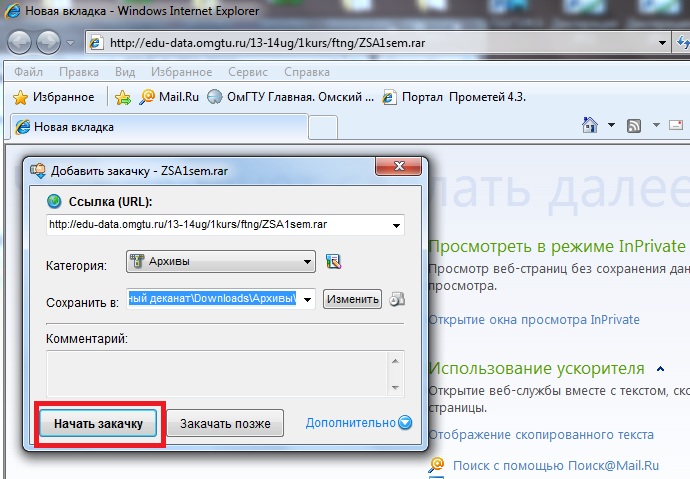690x479 pixels.
Task: Click the edit categories icon beside Категория
Action: pos(334,263)
